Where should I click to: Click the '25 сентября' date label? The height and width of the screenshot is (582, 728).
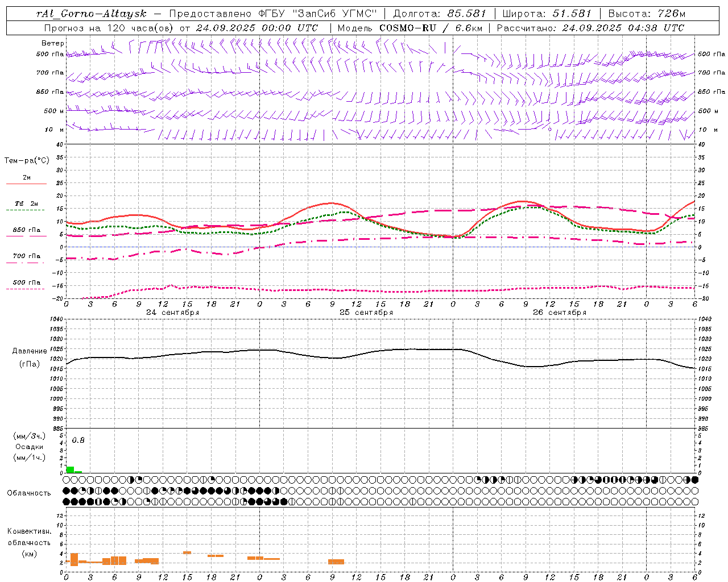click(x=366, y=313)
